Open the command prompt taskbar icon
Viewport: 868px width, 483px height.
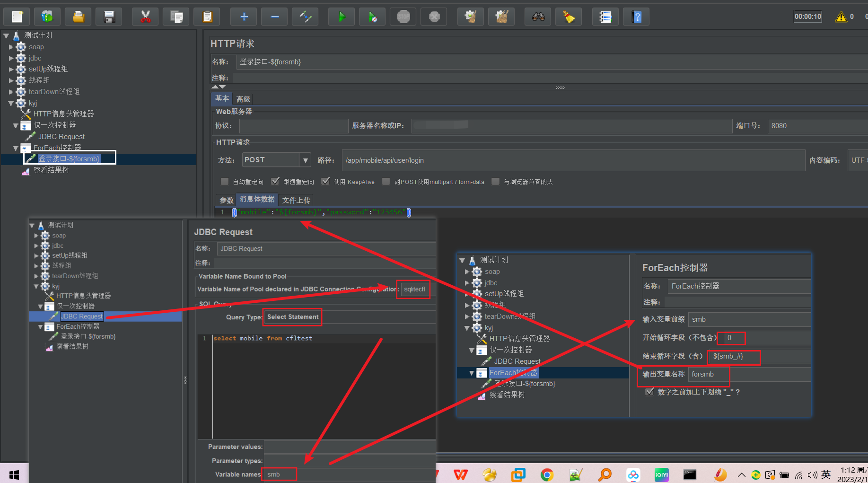click(x=690, y=474)
